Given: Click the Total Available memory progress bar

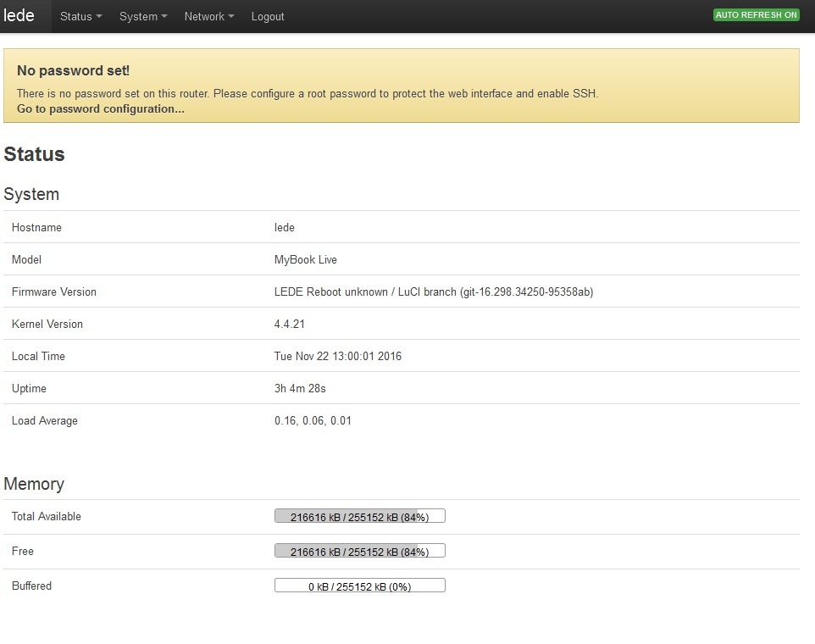Looking at the screenshot, I should click(x=360, y=516).
